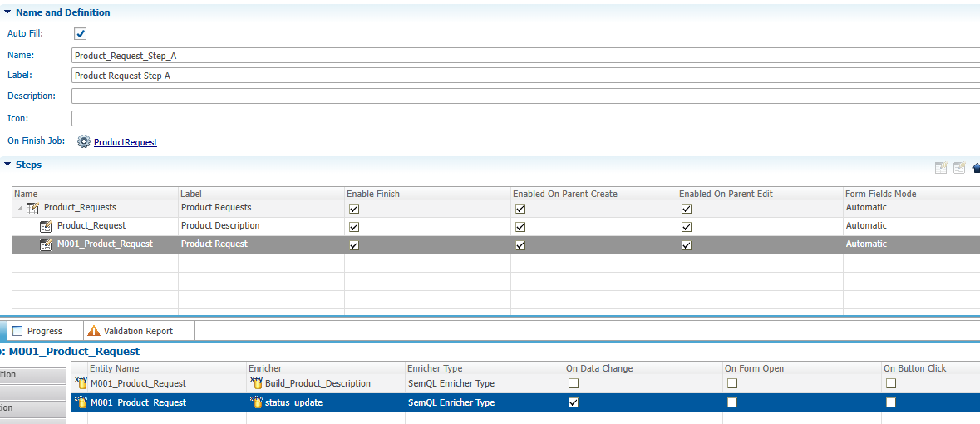The image size is (980, 424).
Task: Click the Enricher Type column header
Action: pyautogui.click(x=485, y=368)
